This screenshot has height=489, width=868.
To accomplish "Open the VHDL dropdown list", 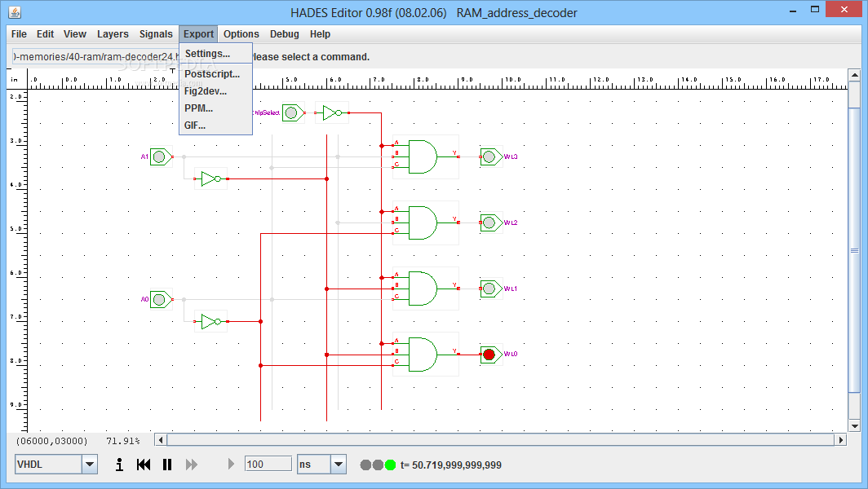I will (90, 464).
